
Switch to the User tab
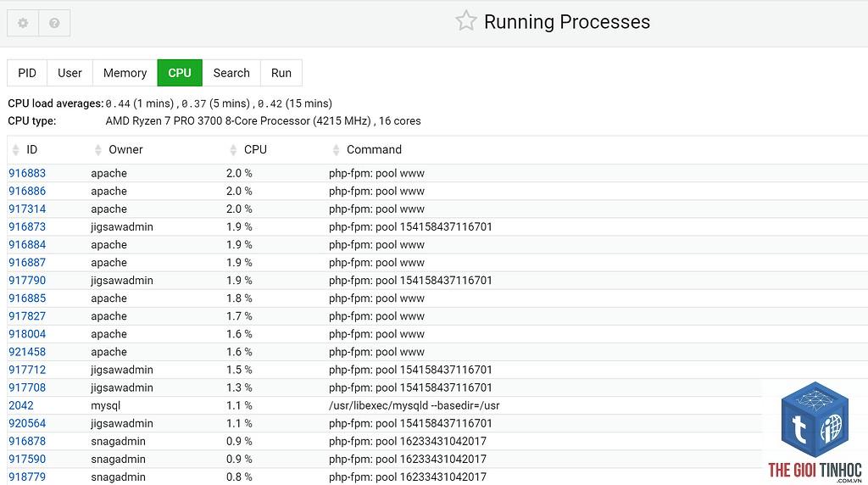[x=70, y=73]
